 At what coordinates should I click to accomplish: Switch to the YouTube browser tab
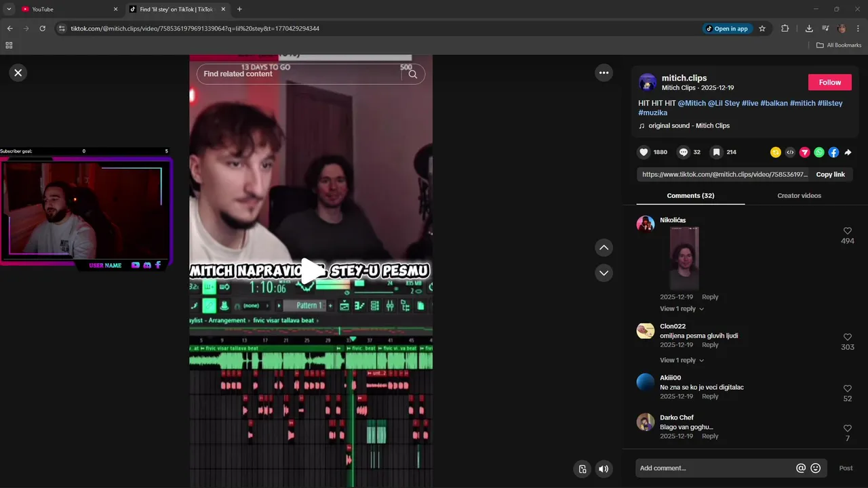[68, 9]
